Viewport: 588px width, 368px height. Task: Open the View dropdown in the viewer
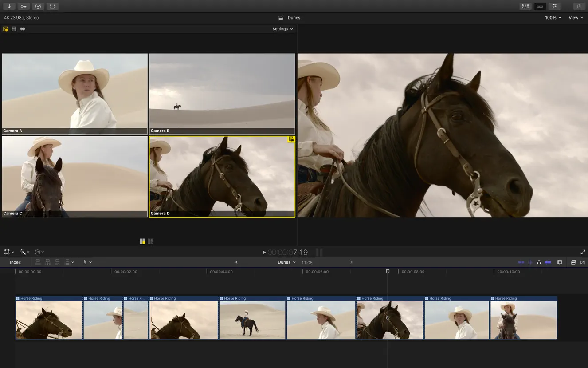coord(576,17)
